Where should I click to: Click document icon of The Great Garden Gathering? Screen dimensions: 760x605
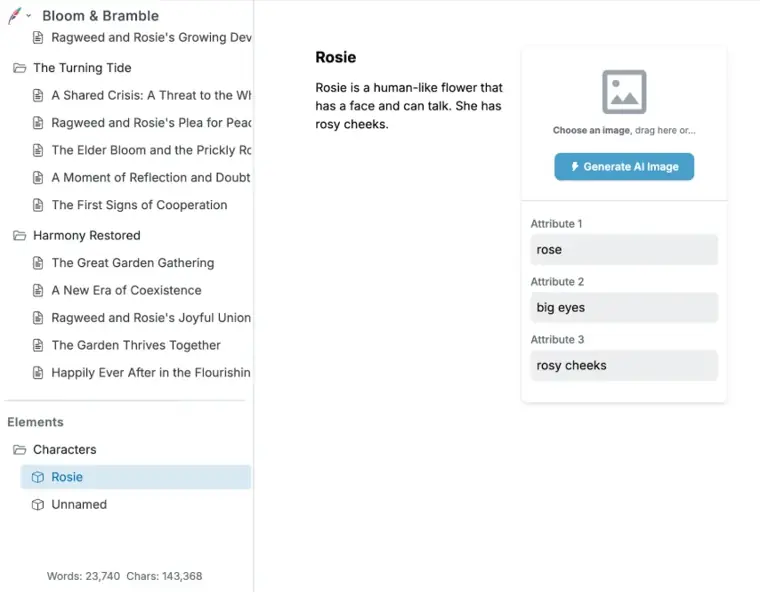coord(38,263)
